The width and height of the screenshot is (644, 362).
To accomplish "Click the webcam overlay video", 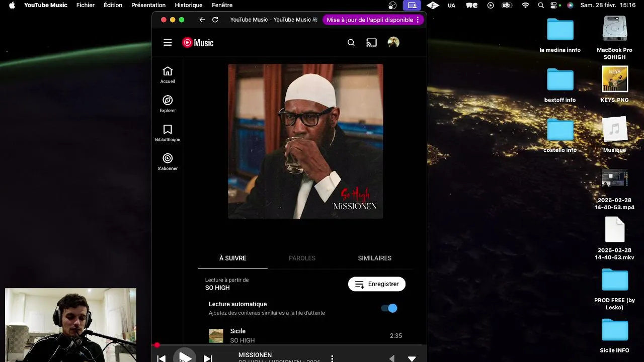I will (x=70, y=325).
